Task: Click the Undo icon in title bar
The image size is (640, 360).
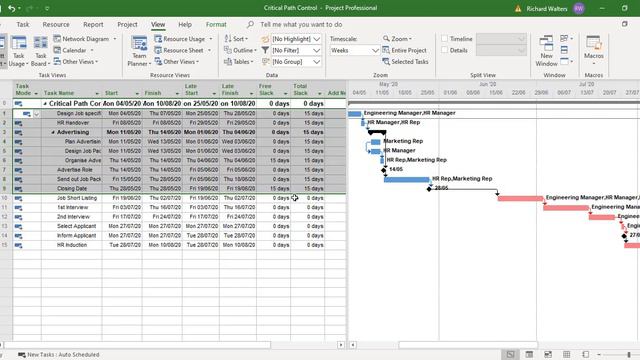Action: pos(11,8)
